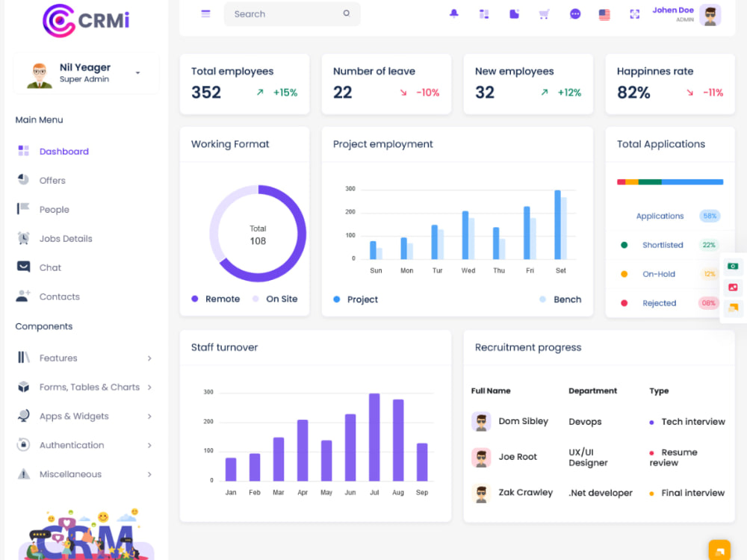The width and height of the screenshot is (747, 560).
Task: Open the Chat menu item
Action: pos(50,267)
